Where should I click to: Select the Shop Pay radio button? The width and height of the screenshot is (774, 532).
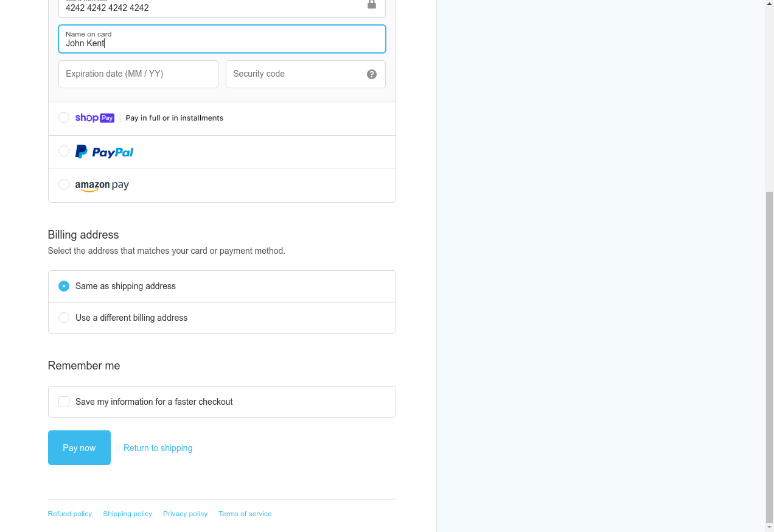pyautogui.click(x=64, y=117)
